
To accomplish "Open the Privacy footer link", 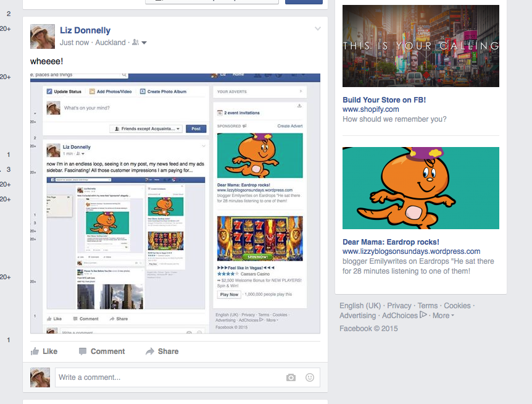I will pyautogui.click(x=399, y=305).
